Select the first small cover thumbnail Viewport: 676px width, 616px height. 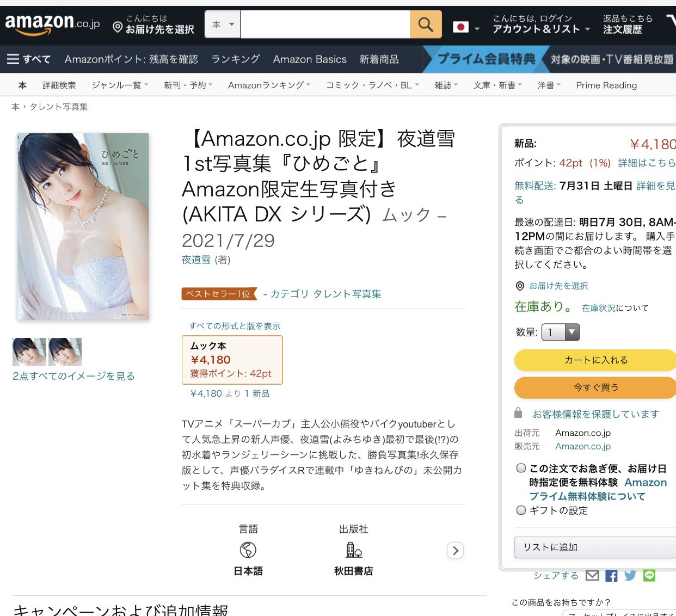29,352
